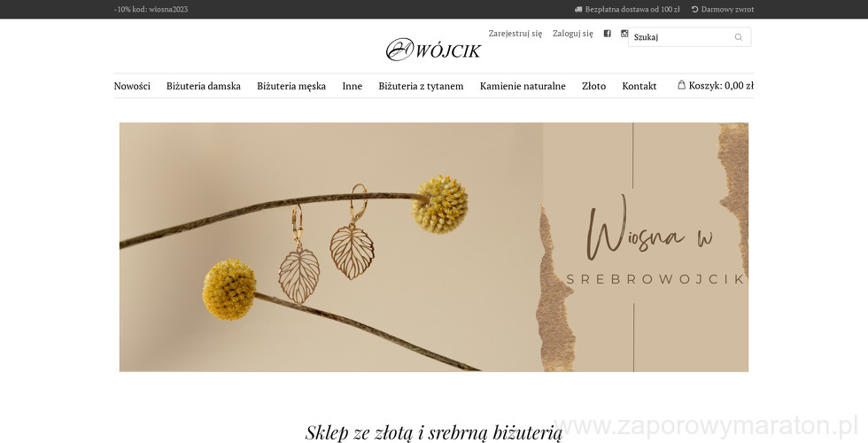Select the Złoto category

(594, 86)
